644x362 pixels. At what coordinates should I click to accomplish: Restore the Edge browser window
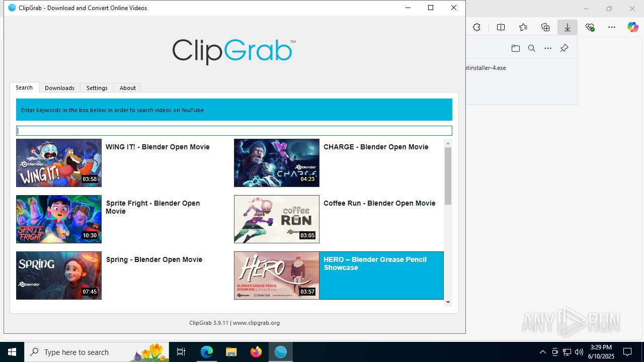609,9
